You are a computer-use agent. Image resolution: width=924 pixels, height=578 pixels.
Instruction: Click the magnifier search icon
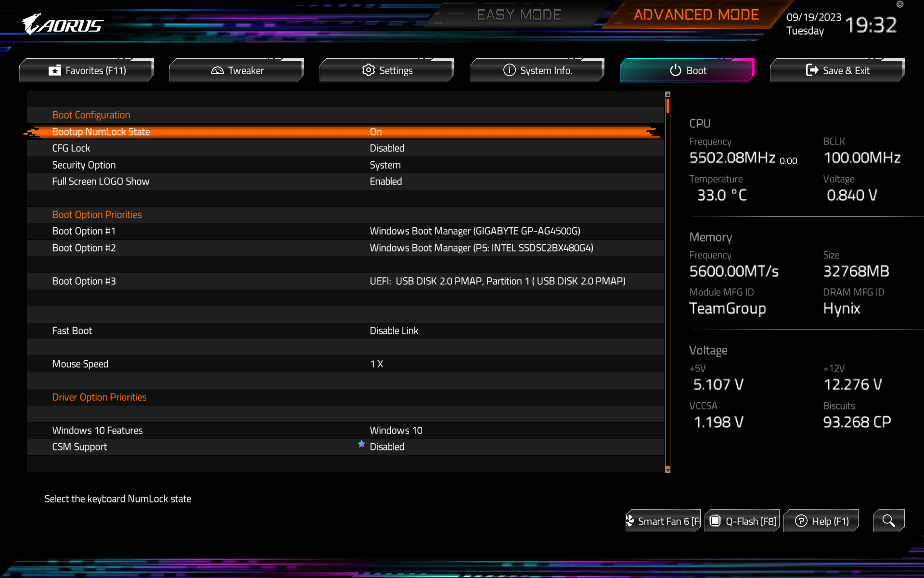point(888,521)
